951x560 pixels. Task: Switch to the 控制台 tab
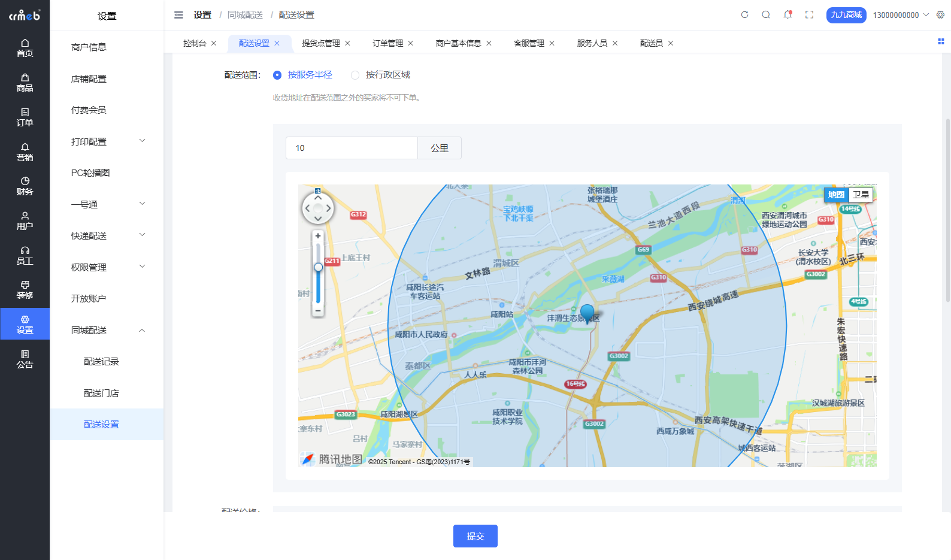pyautogui.click(x=195, y=43)
